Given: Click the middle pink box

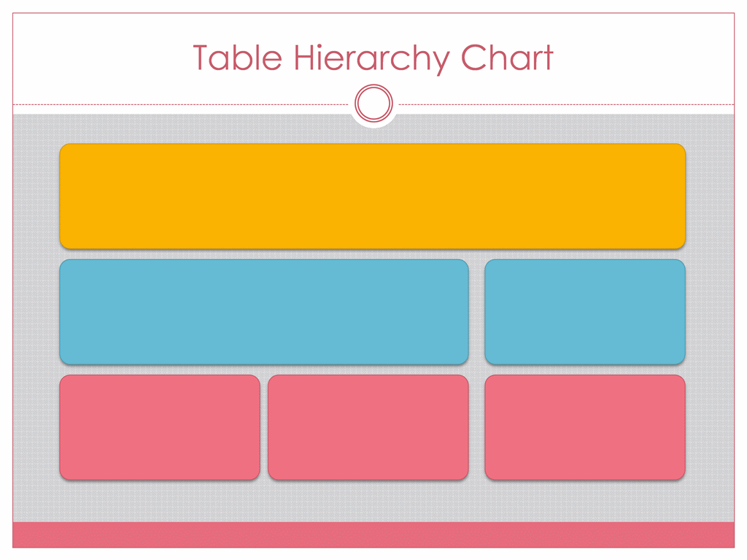Looking at the screenshot, I should [368, 427].
